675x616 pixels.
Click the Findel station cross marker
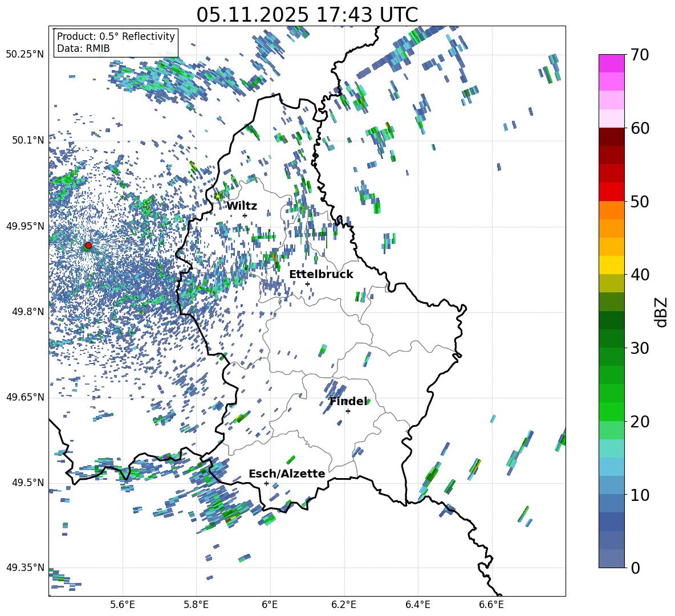coord(348,411)
